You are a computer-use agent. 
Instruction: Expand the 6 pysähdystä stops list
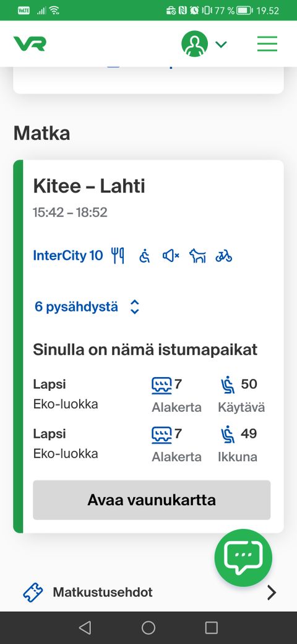click(x=76, y=307)
